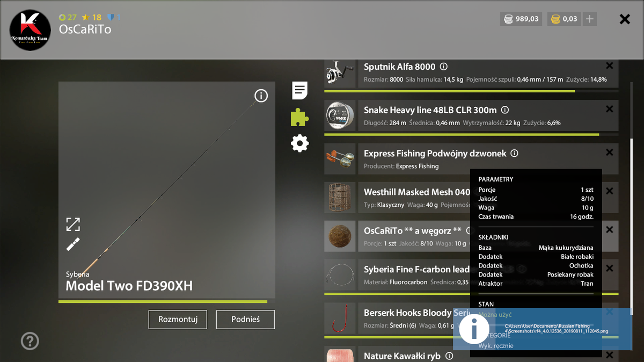Click the Sputnik reel wear progress bar

[471, 91]
